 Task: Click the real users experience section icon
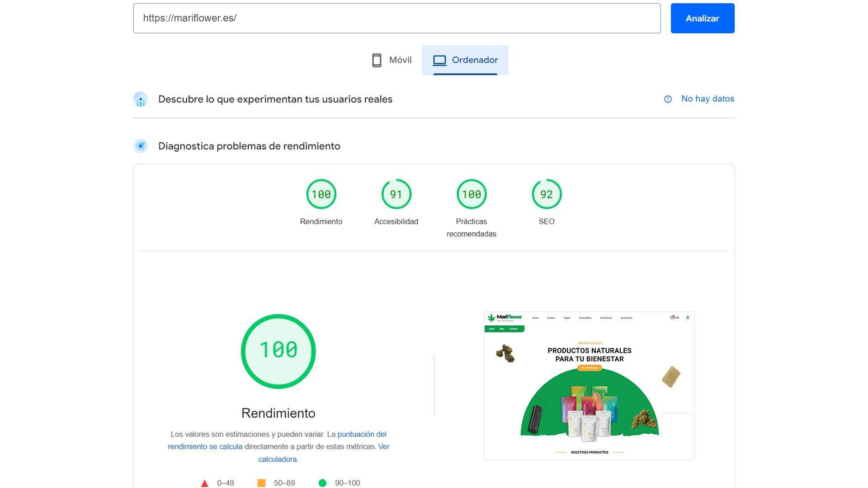point(141,99)
